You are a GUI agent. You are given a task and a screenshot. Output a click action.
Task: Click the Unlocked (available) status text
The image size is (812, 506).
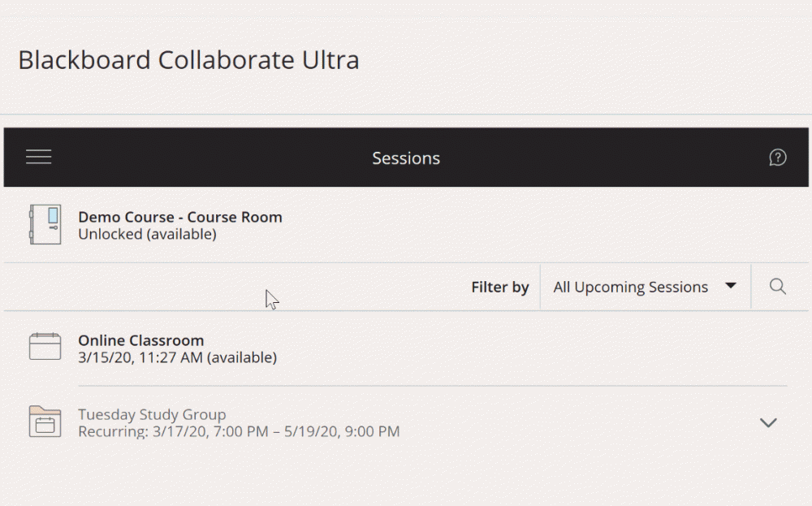147,235
